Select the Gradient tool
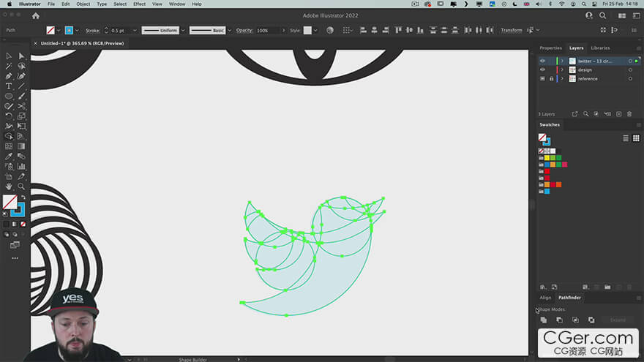 click(21, 146)
